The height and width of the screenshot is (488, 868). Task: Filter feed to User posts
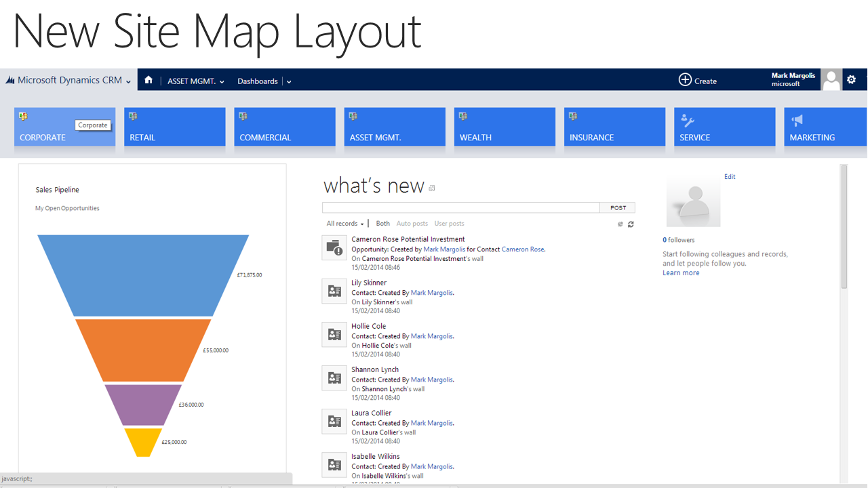pyautogui.click(x=449, y=224)
